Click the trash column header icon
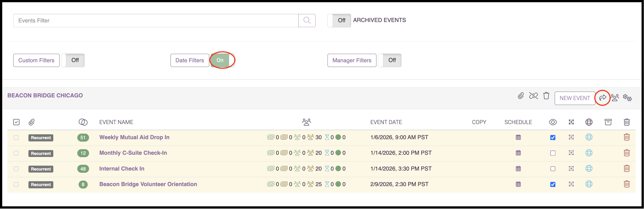644x209 pixels. point(626,122)
